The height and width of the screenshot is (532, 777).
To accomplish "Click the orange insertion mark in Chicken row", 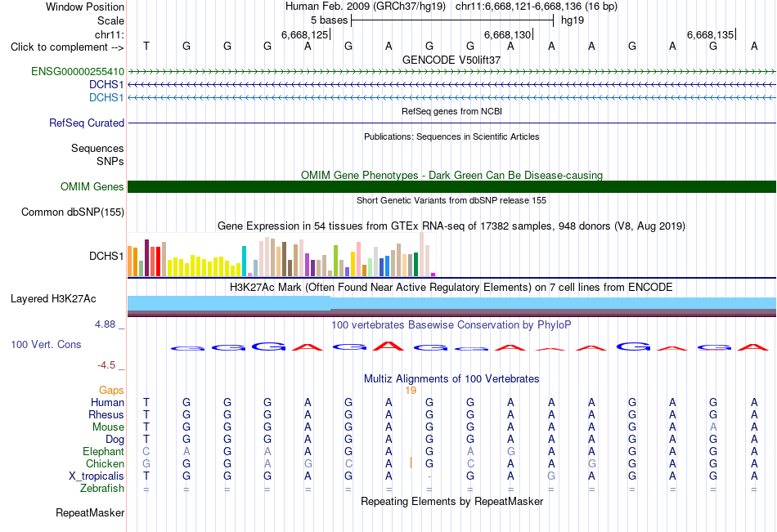I will point(411,463).
